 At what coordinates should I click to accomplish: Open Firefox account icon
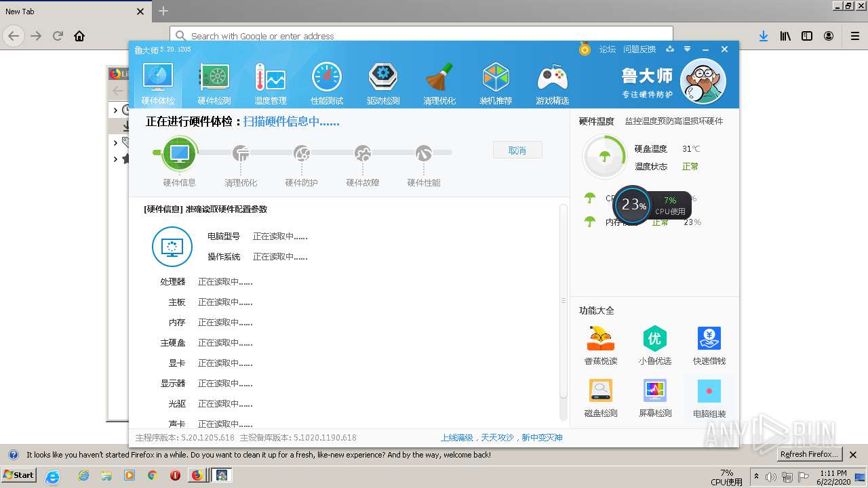coord(829,36)
